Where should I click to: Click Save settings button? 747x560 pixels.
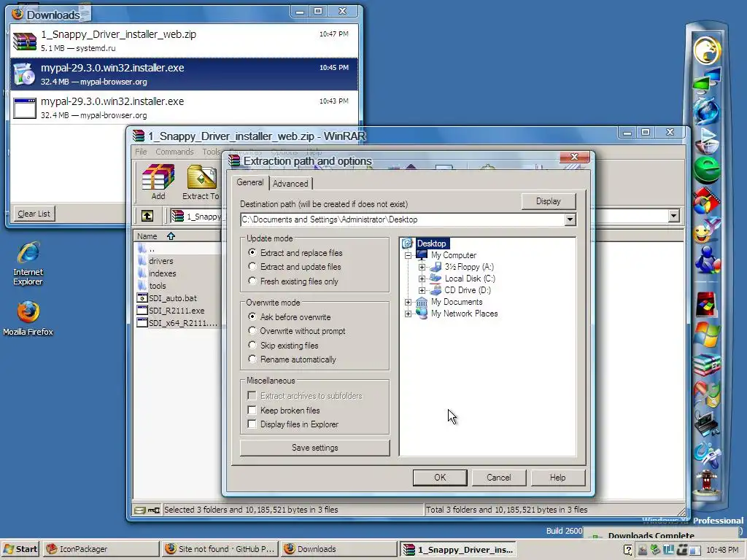point(314,448)
